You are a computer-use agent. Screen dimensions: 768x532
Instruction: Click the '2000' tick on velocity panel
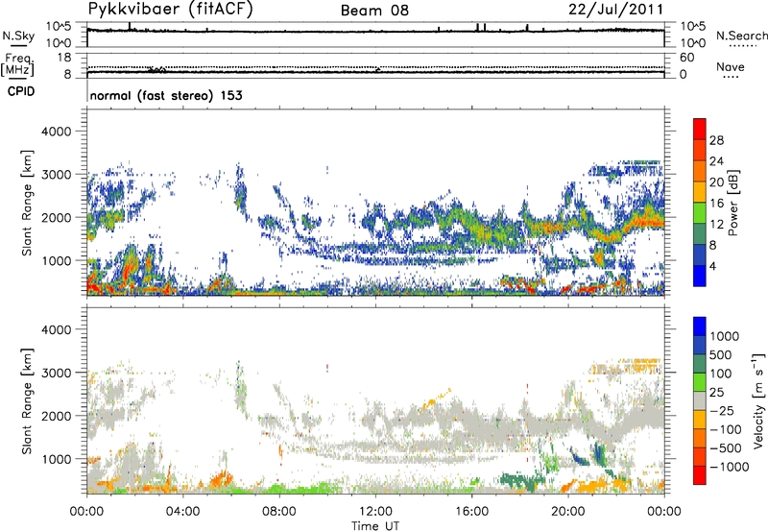tap(56, 416)
